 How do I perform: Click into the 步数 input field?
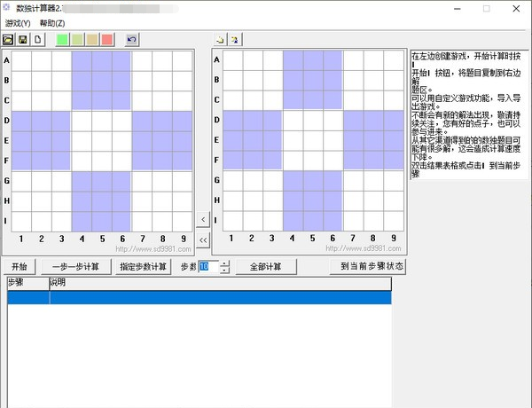(208, 266)
